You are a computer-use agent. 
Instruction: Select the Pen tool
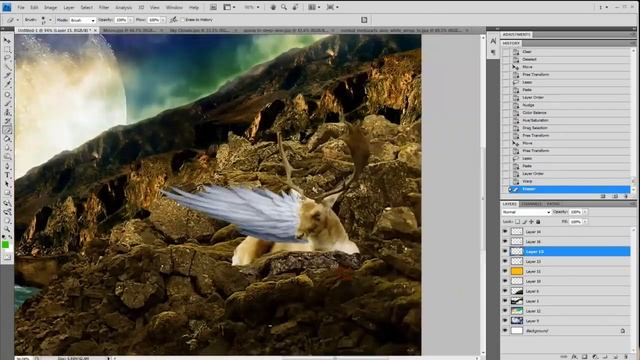coord(7,167)
